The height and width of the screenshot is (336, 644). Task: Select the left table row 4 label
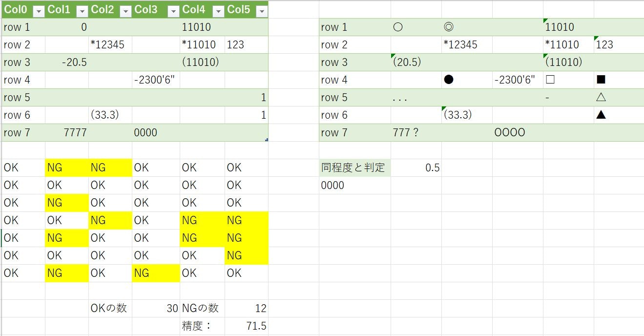(23, 80)
